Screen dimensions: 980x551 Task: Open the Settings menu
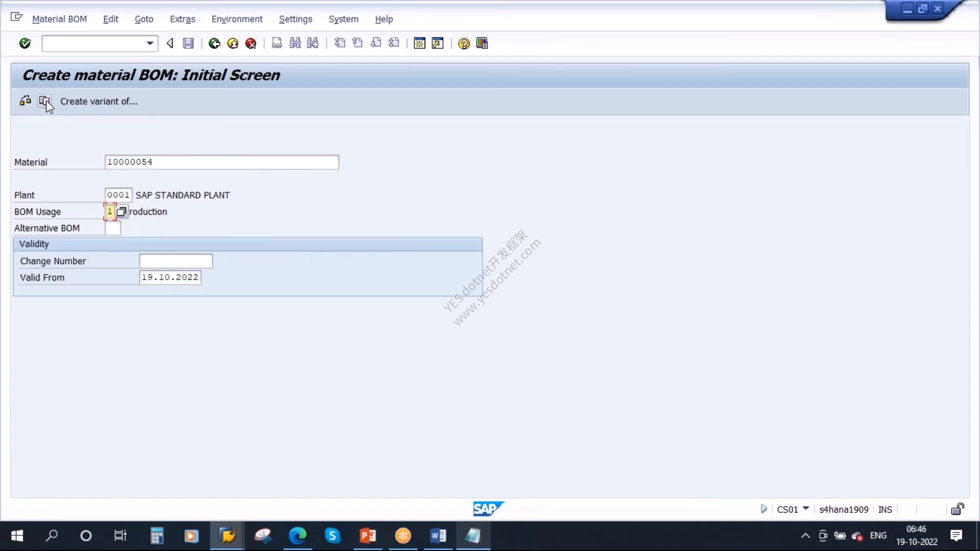[296, 19]
